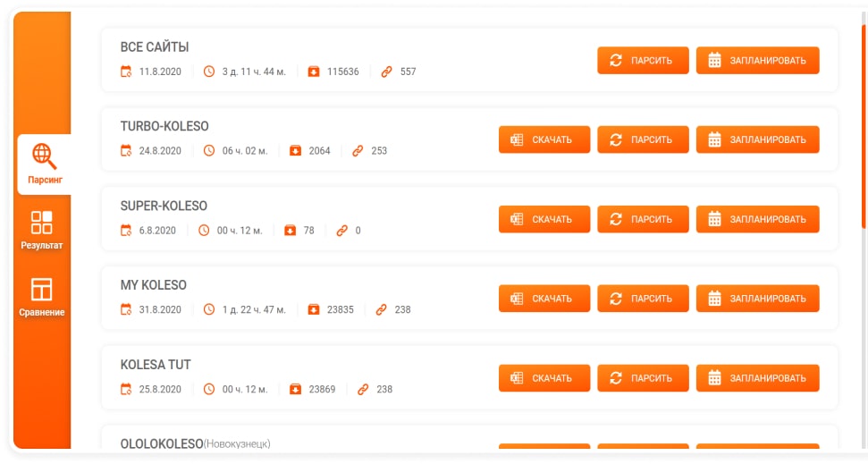This screenshot has width=868, height=464.
Task: Click the orange vertical scrollbar on the right
Action: coord(864,124)
